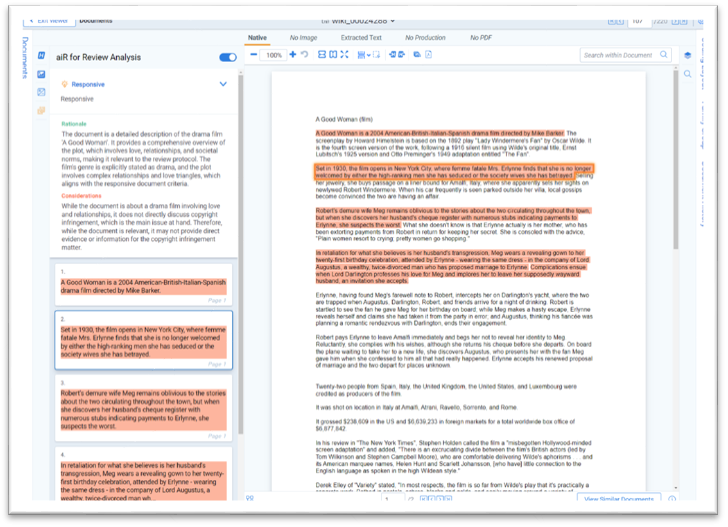
Task: Click the Rationale label
Action: click(x=74, y=124)
